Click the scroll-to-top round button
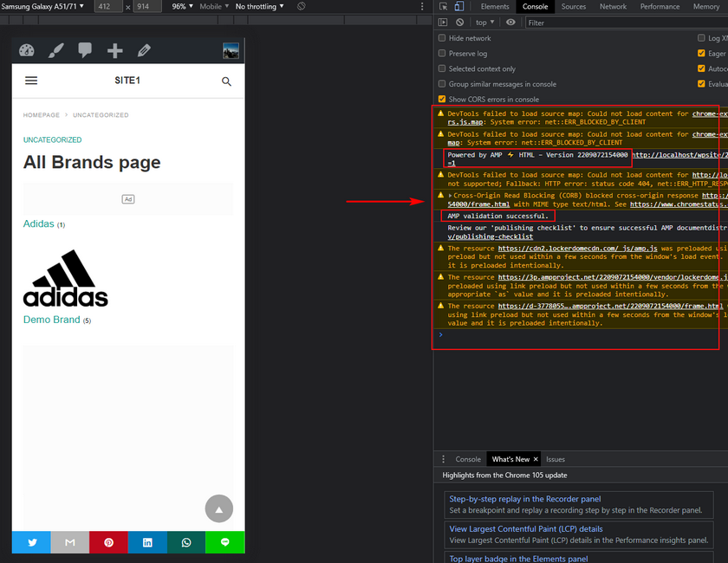728x563 pixels. tap(219, 508)
